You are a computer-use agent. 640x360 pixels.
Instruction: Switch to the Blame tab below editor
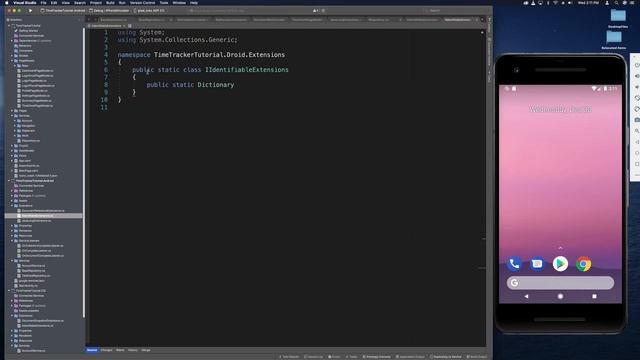tap(120, 350)
